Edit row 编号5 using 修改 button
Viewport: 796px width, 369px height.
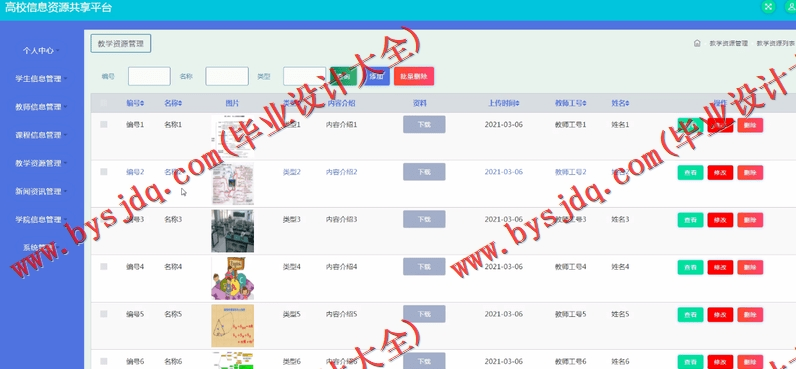(x=720, y=315)
